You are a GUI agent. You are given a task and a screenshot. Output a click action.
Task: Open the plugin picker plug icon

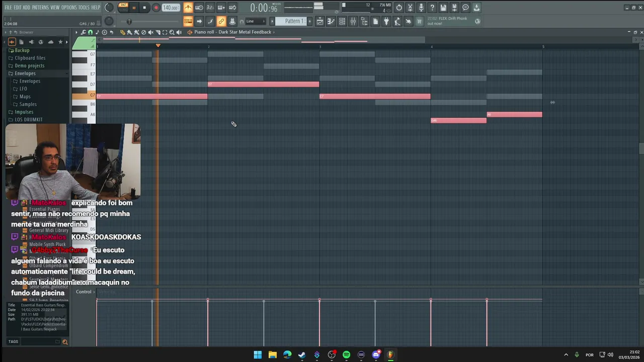[x=386, y=21]
